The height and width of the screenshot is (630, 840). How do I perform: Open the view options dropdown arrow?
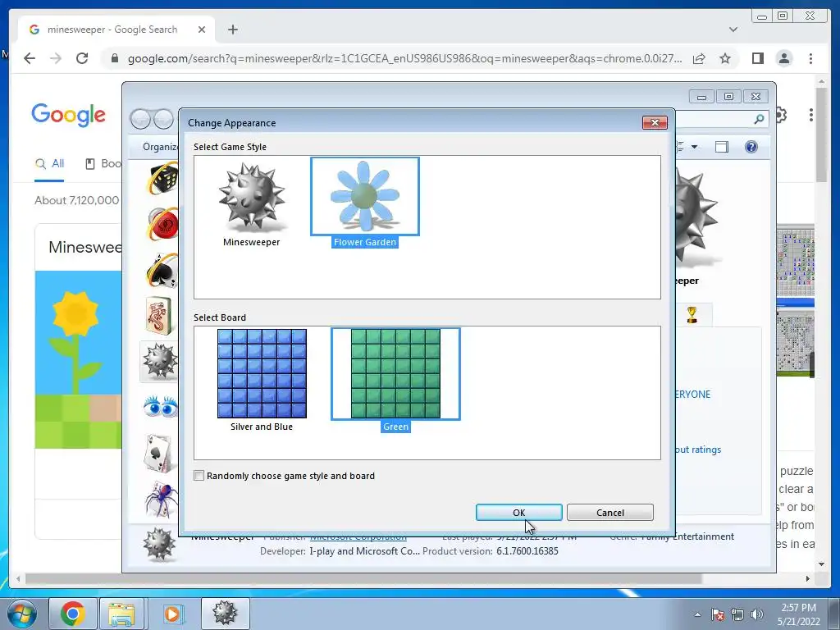pyautogui.click(x=694, y=147)
